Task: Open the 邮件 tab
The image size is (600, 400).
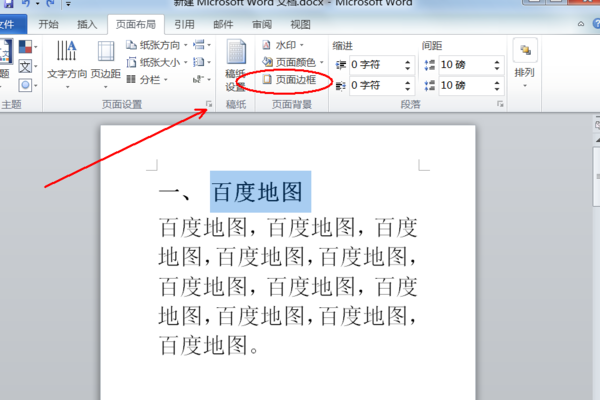Action: pyautogui.click(x=223, y=25)
